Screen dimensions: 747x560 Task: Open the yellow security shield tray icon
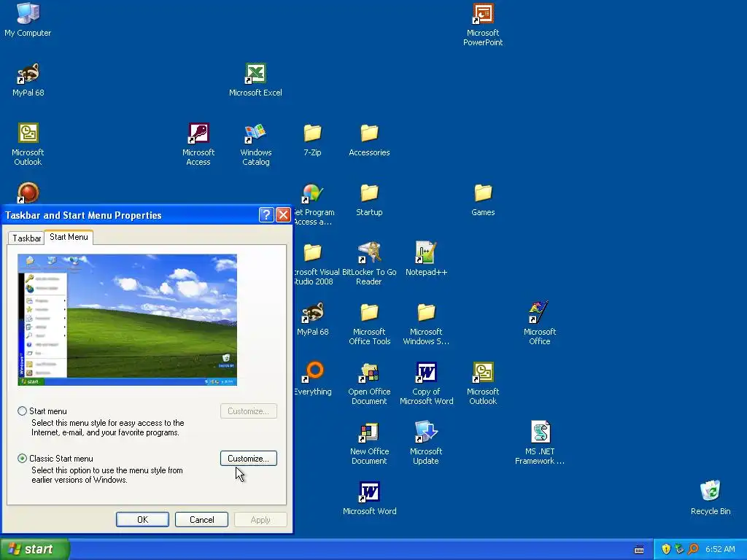(x=666, y=549)
